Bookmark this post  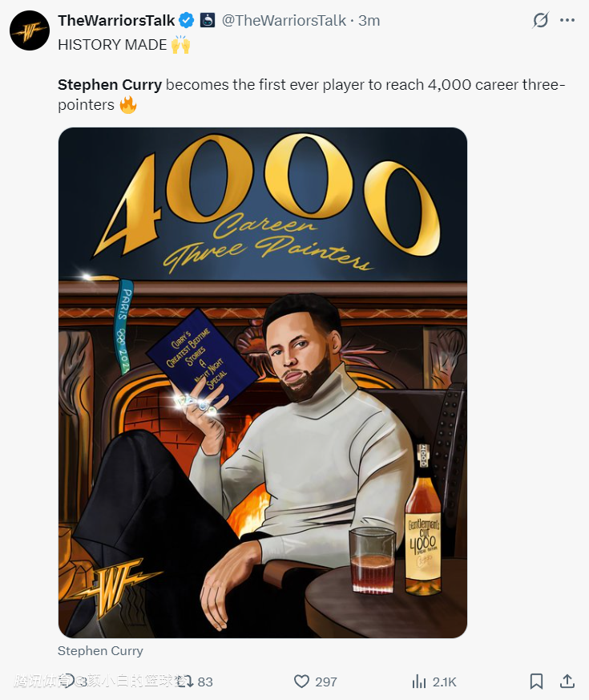[536, 681]
